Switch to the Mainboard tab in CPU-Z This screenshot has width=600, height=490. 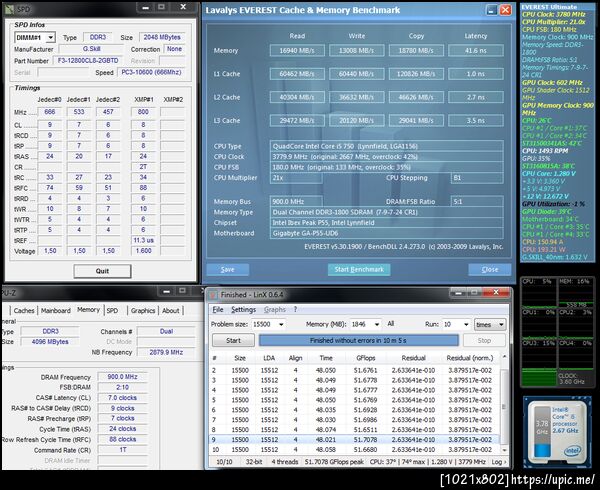(55, 311)
